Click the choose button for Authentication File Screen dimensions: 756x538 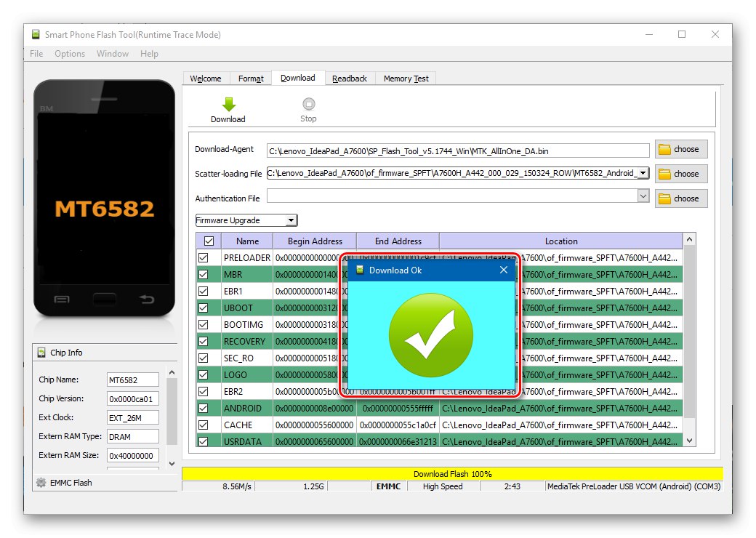[680, 198]
